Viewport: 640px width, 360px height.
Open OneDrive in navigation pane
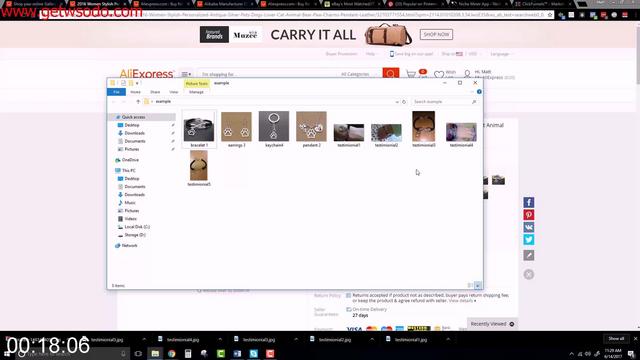130,160
